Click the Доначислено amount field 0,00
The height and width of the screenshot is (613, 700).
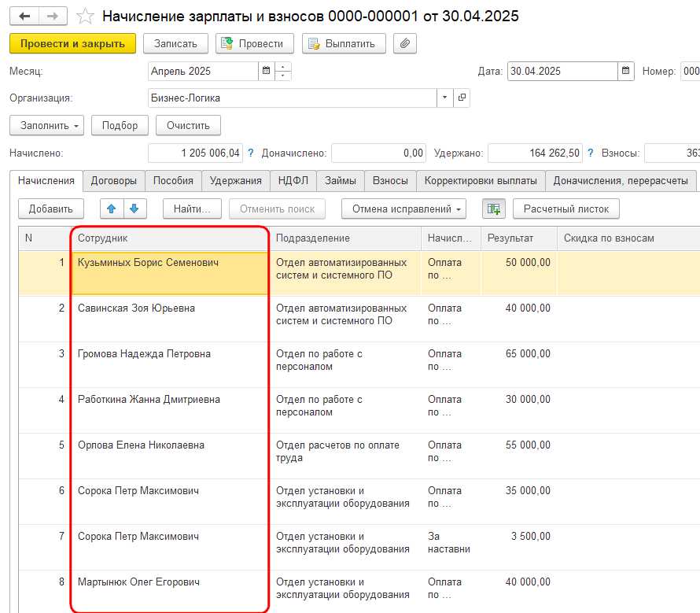(379, 153)
